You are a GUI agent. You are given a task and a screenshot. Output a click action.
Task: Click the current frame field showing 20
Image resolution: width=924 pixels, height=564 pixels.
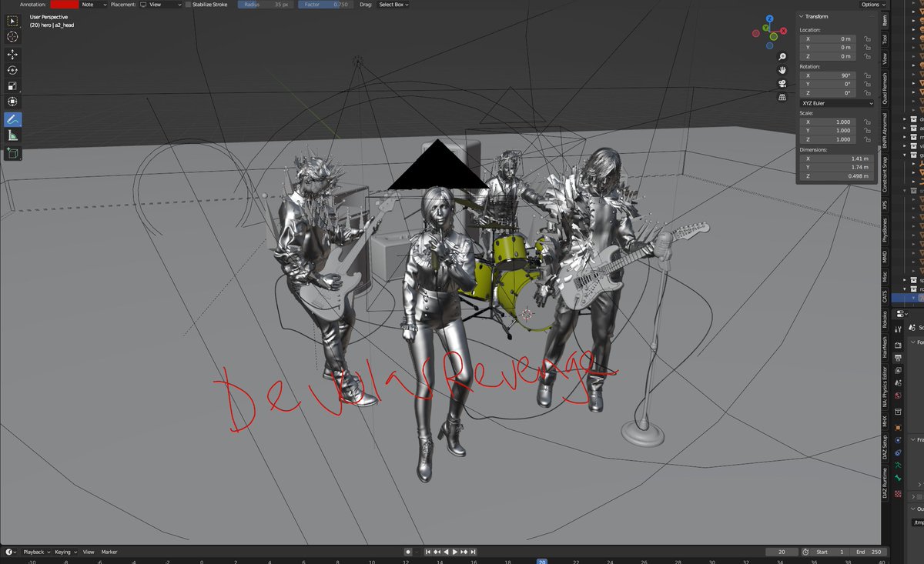[x=782, y=552]
